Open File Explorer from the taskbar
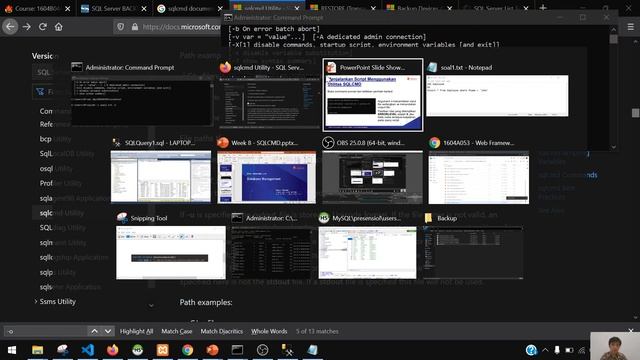The height and width of the screenshot is (360, 640). 38,350
